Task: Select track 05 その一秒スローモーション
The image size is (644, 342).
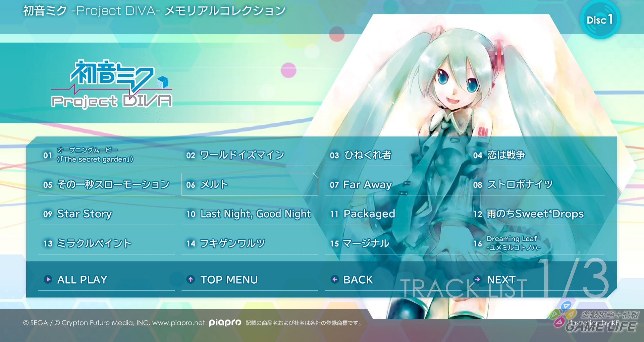Action: pyautogui.click(x=106, y=184)
